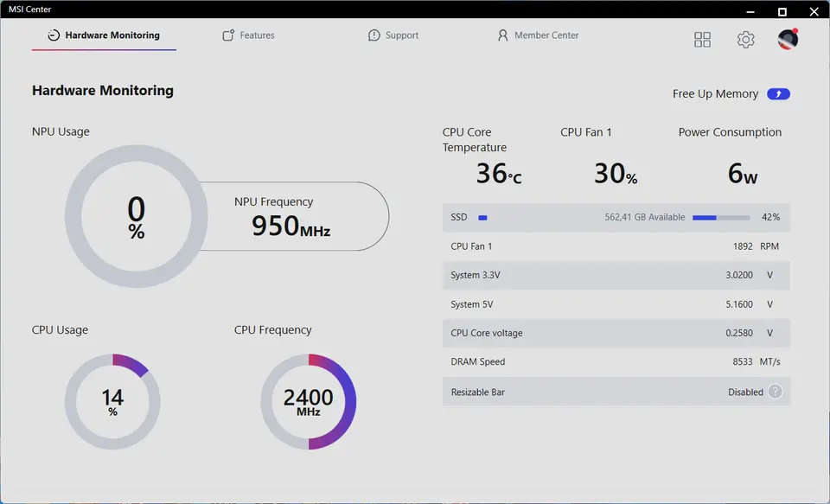
Task: Click the Free Up Memory button
Action: [779, 93]
